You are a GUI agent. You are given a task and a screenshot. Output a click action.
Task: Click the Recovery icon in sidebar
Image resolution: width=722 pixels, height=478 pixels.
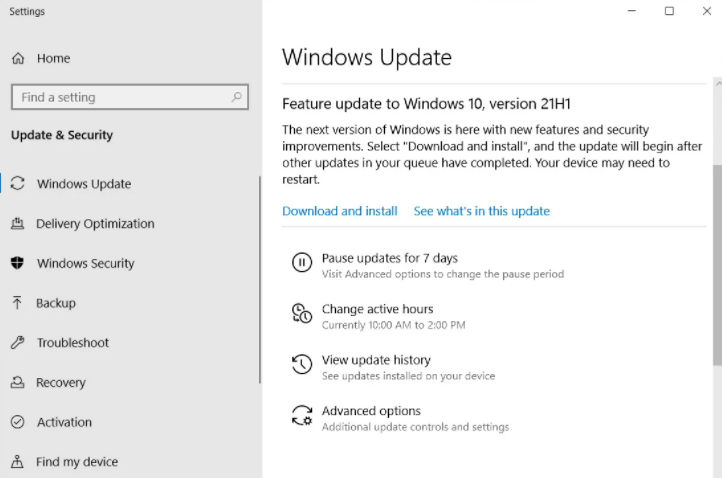point(17,382)
